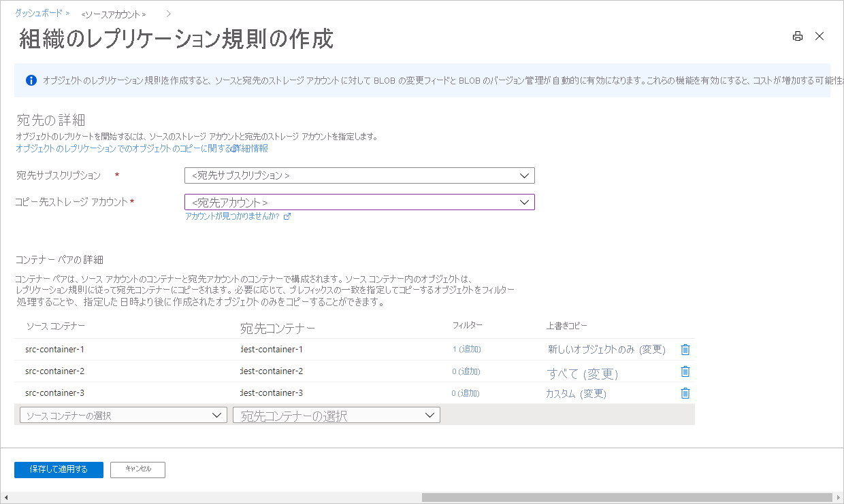This screenshot has width=844, height=504.
Task: Delete the src-container-1 pair with trash icon
Action: coord(685,349)
